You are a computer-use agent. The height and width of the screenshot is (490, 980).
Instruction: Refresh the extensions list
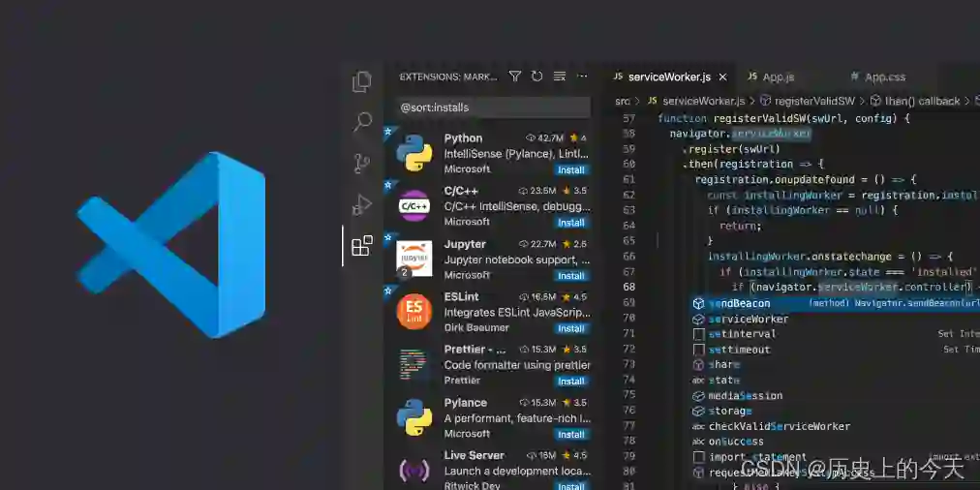click(x=536, y=77)
